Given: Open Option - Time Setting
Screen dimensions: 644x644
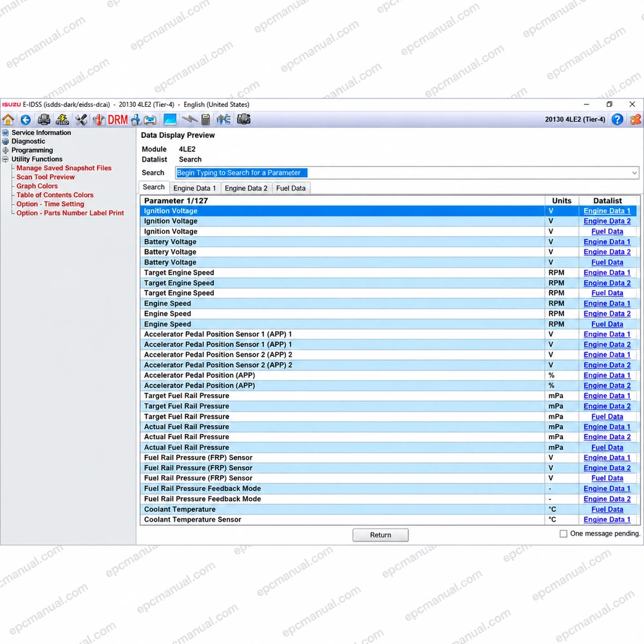Looking at the screenshot, I should click(50, 204).
